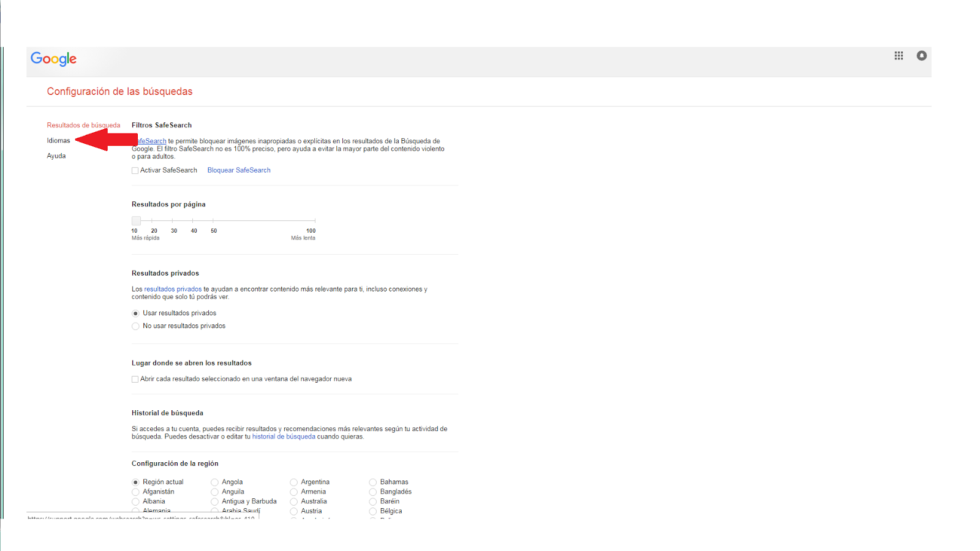Check Abrir cada resultado en ventana nueva
Screen dimensions: 980x551
click(x=135, y=380)
